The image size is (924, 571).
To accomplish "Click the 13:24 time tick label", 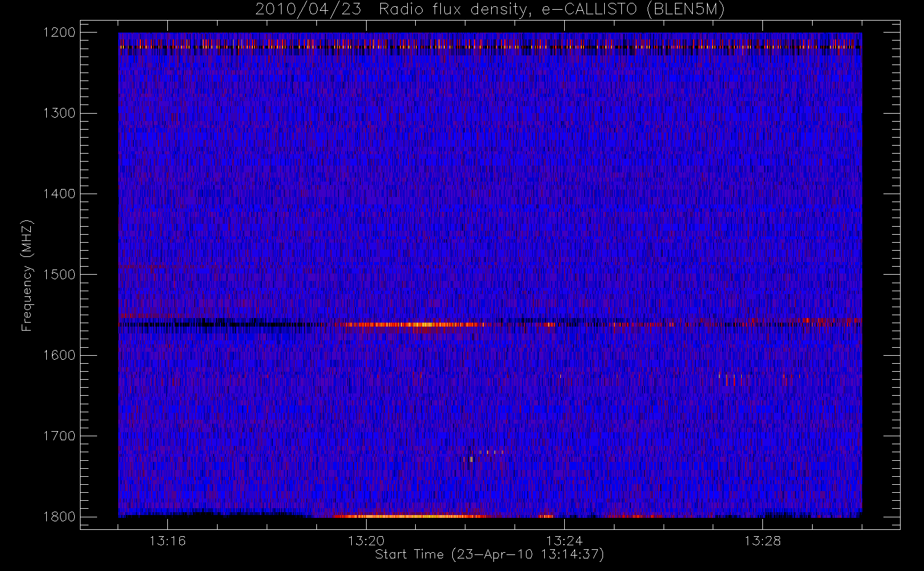I will [x=564, y=541].
